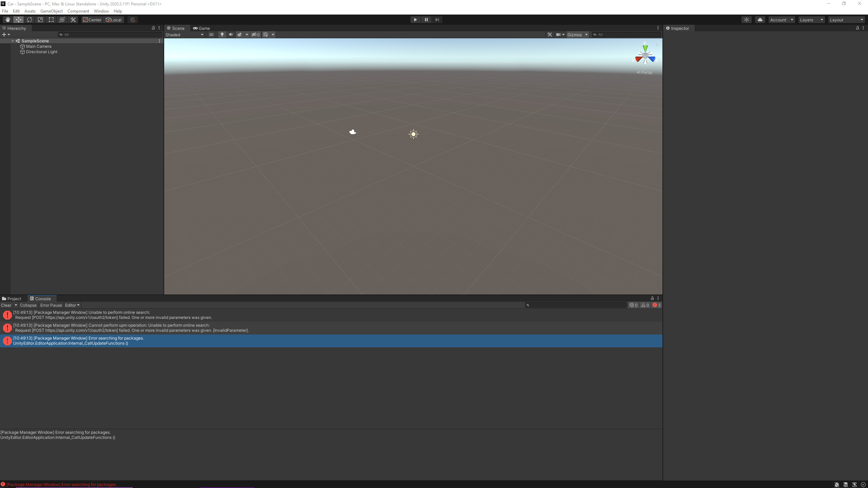Select the Rect transform tool
The width and height of the screenshot is (868, 488).
point(51,20)
